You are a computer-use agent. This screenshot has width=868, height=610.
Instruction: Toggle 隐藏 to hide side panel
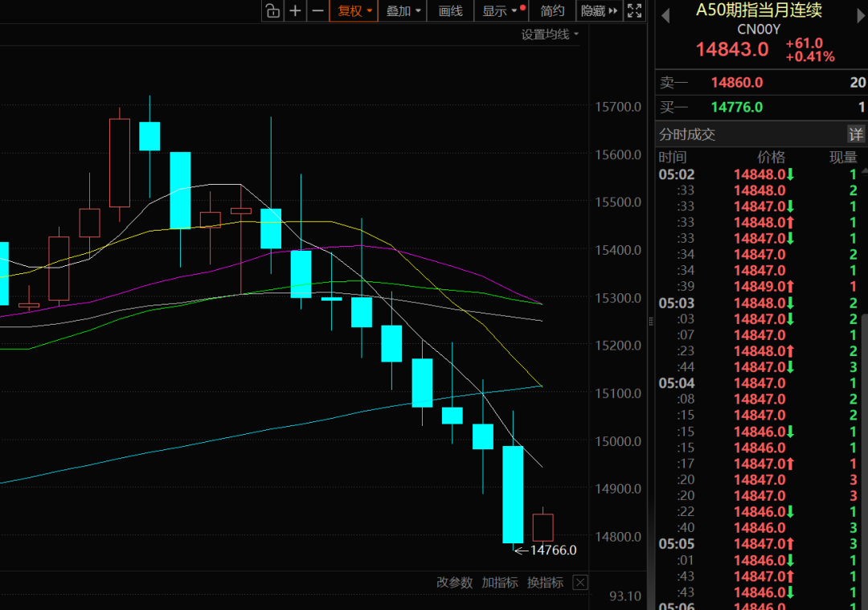[x=599, y=10]
